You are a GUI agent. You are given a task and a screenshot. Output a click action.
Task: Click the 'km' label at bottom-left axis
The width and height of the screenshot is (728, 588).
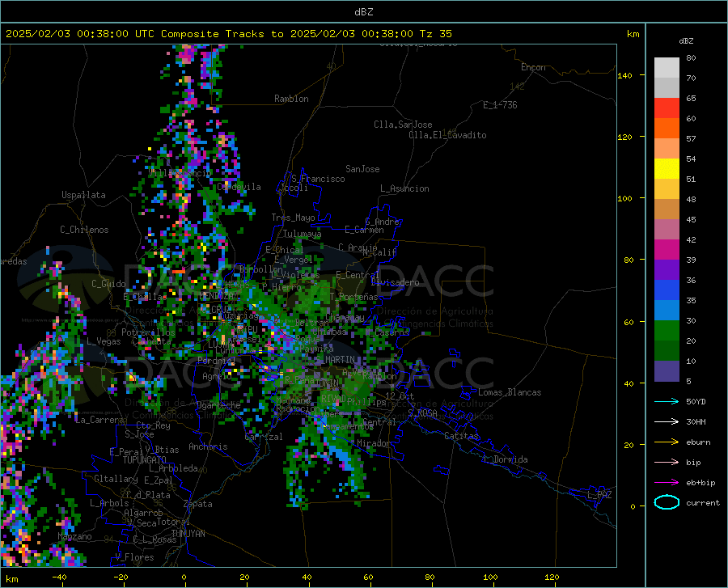pos(11,579)
